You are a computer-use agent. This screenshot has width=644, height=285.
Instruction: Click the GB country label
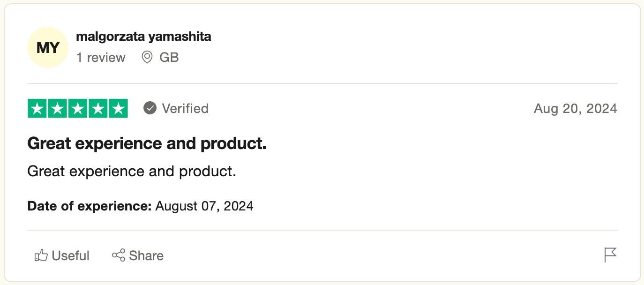[169, 58]
